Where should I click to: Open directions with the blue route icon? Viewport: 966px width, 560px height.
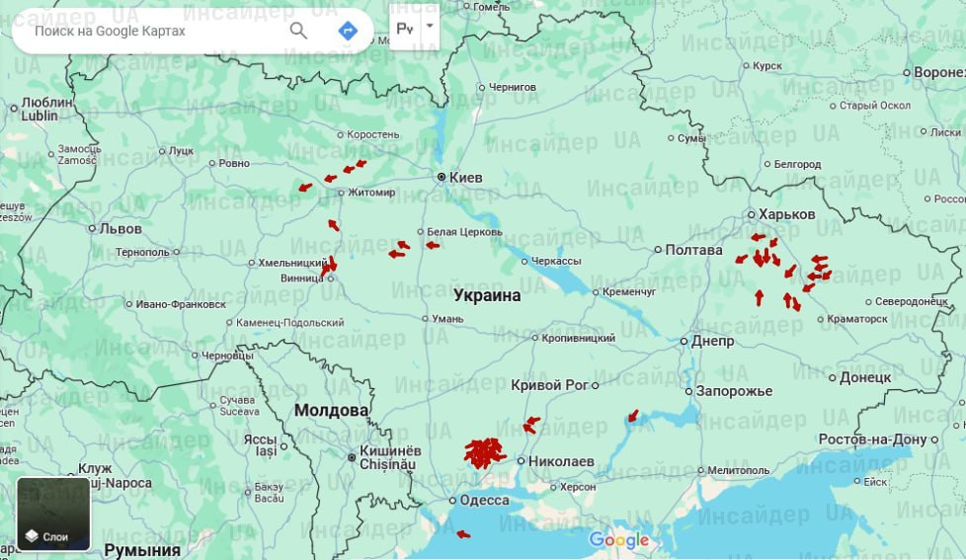[x=347, y=31]
